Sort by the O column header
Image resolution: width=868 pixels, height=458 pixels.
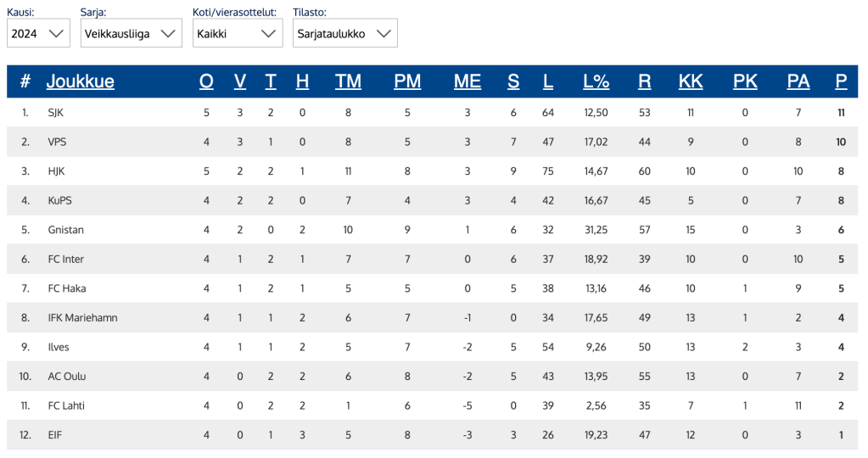(x=206, y=81)
